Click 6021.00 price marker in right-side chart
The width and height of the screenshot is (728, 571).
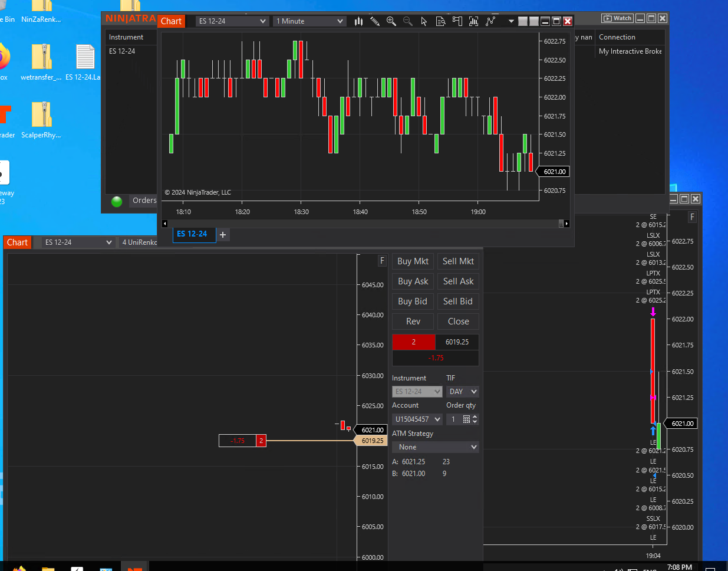tap(681, 424)
